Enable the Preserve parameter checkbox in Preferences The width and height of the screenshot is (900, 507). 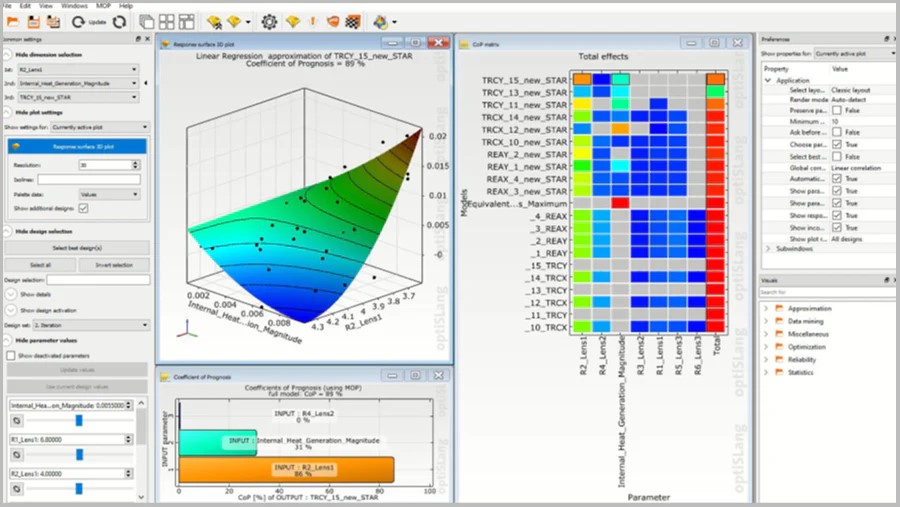[x=838, y=109]
